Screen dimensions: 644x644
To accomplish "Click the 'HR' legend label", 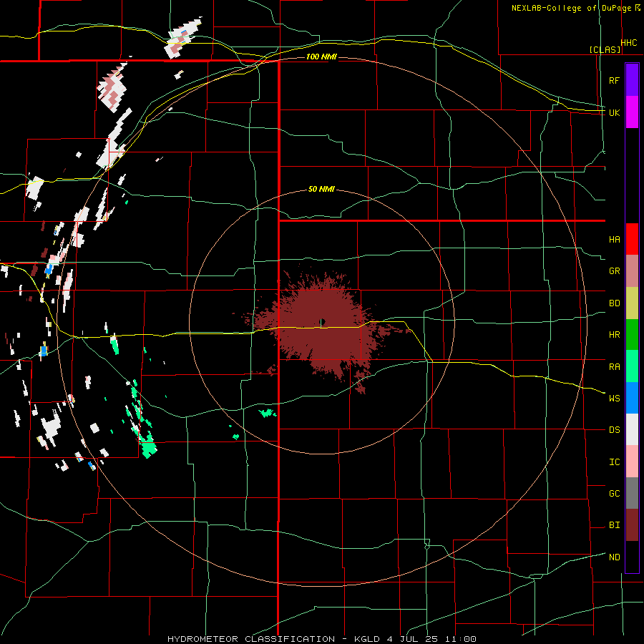I will pos(614,335).
